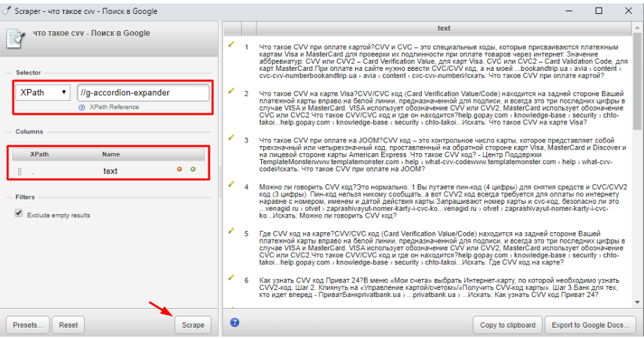Click the Scrape button

(x=192, y=325)
